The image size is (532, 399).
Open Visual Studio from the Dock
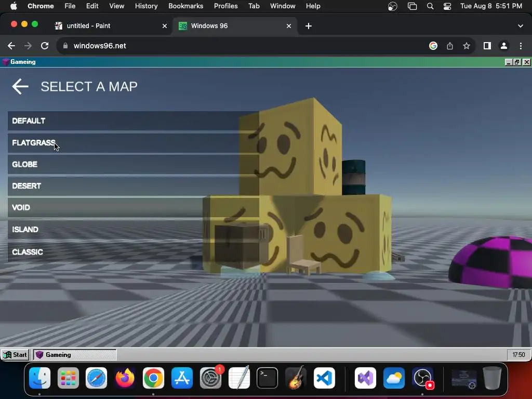(365, 378)
